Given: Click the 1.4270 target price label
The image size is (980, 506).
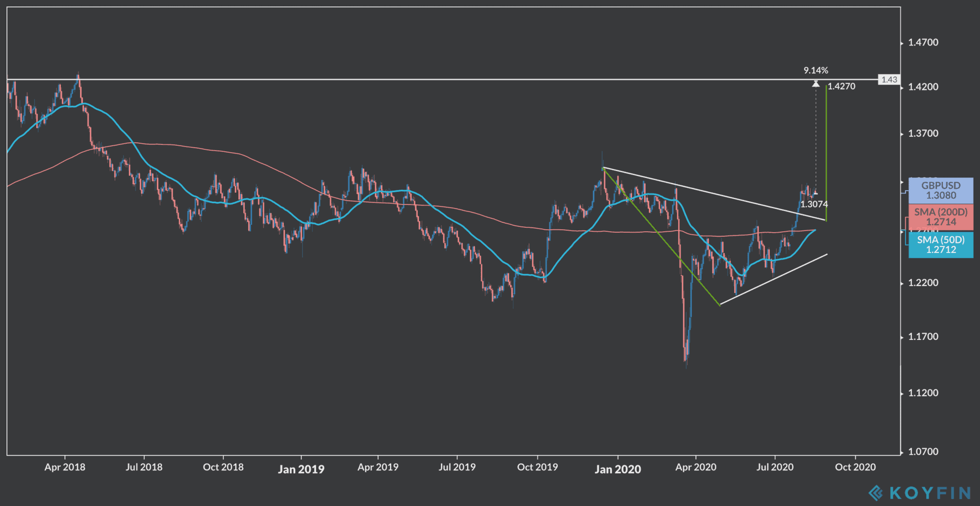Looking at the screenshot, I should [x=842, y=86].
